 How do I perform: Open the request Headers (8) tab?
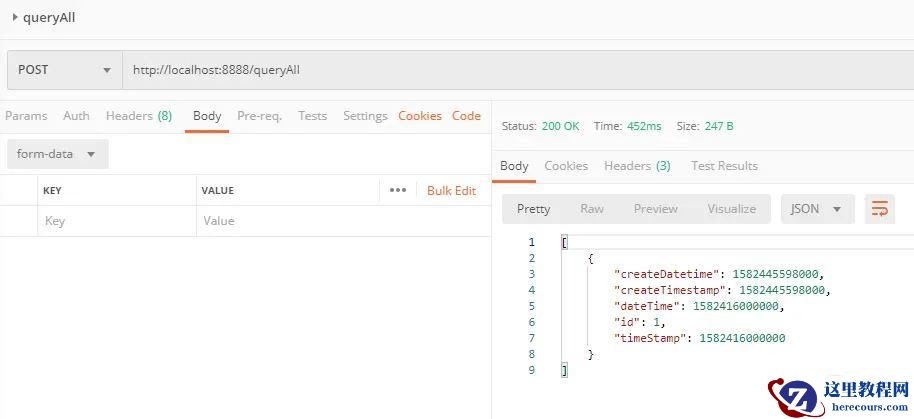[x=139, y=116]
